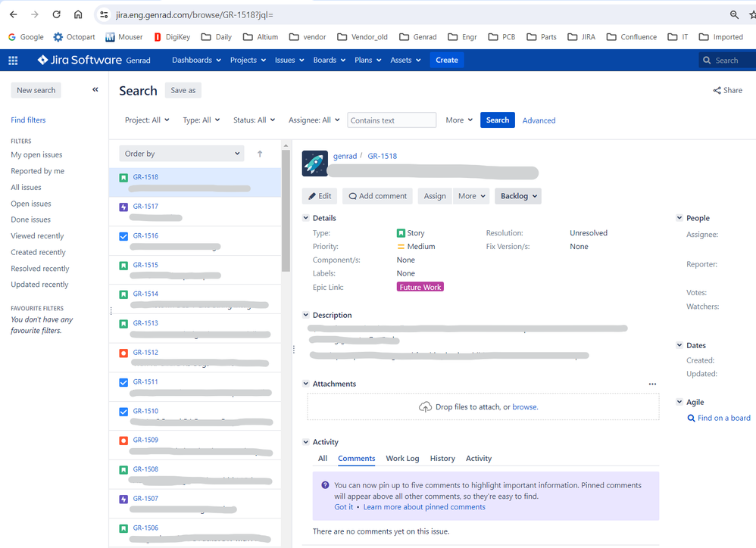Click the rocket project avatar in the breadcrumb

314,163
